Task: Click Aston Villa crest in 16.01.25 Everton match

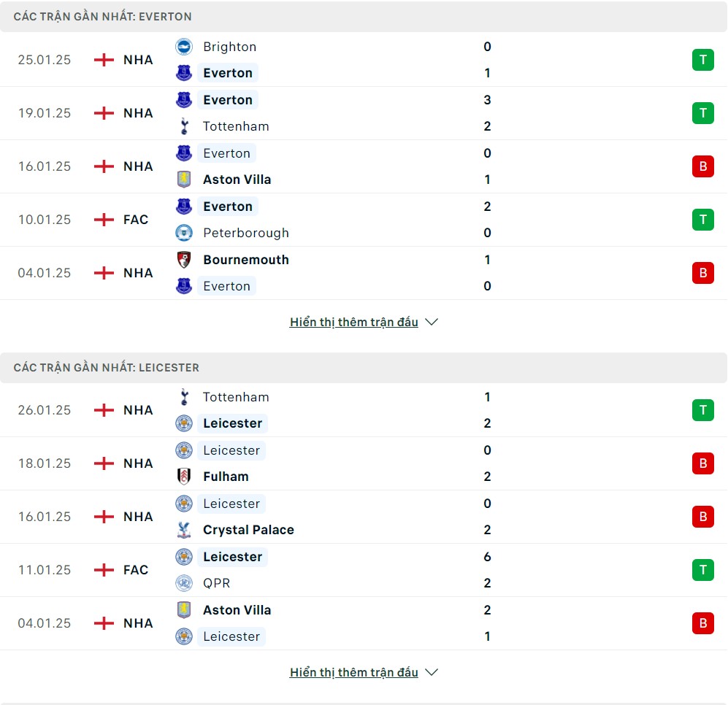Action: 184,179
